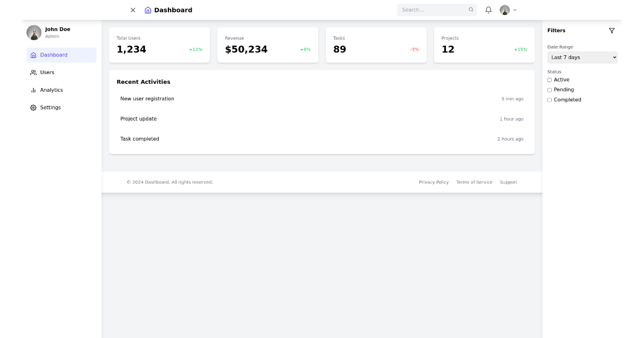Enable the Active status checkbox
This screenshot has height=338, width=644.
(550, 79)
